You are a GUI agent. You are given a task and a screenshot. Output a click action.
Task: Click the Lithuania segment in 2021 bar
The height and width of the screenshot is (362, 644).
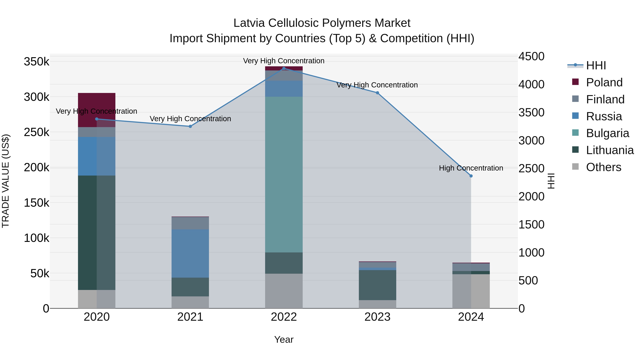click(190, 287)
